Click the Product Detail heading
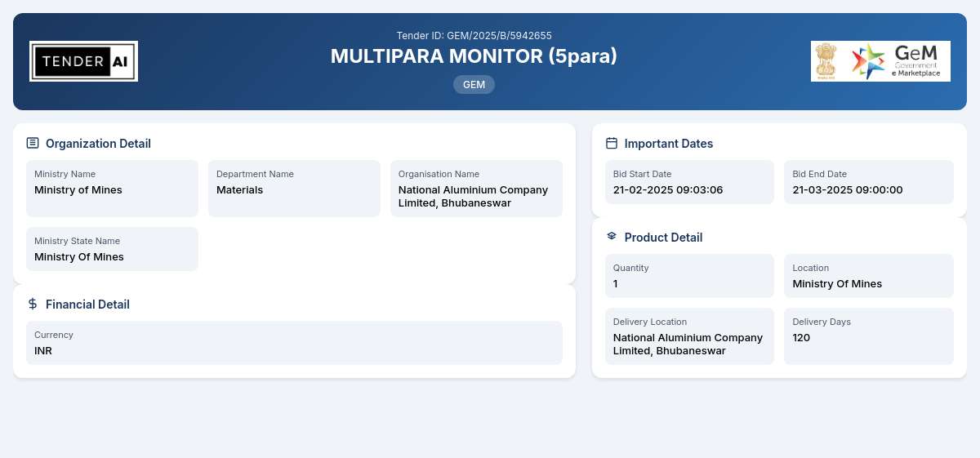Viewport: 980px width, 458px height. tap(663, 238)
